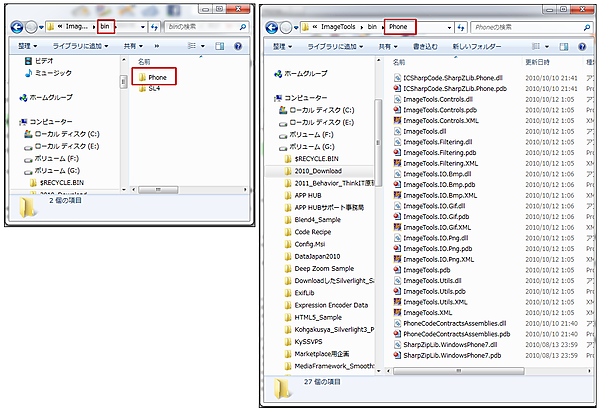
Task: Sort by 名前 column in bin window
Action: 144,62
